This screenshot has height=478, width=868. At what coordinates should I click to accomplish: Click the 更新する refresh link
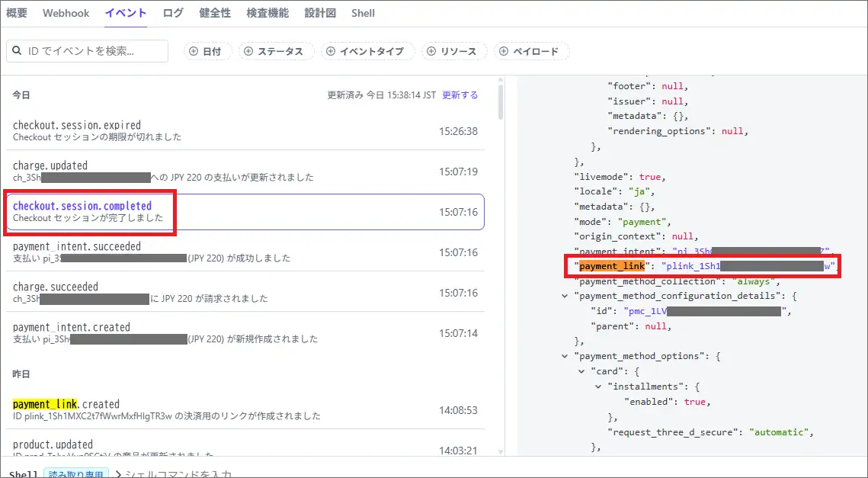click(x=460, y=95)
